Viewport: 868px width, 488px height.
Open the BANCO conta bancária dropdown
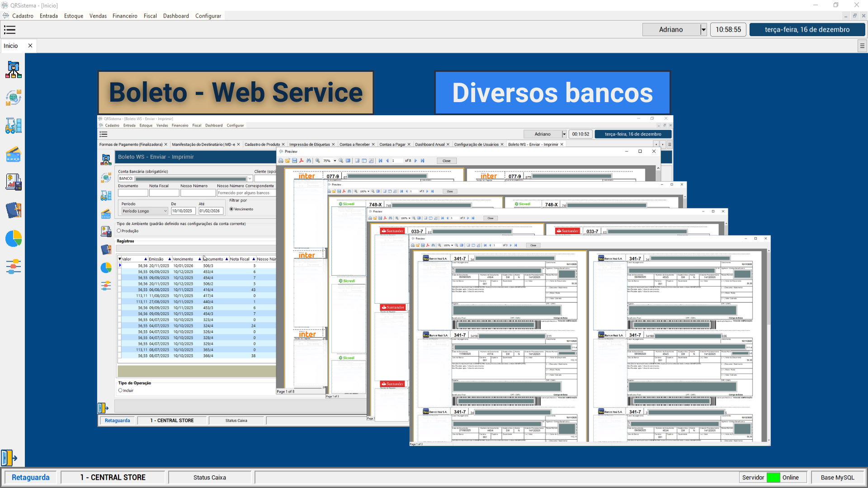pyautogui.click(x=249, y=178)
